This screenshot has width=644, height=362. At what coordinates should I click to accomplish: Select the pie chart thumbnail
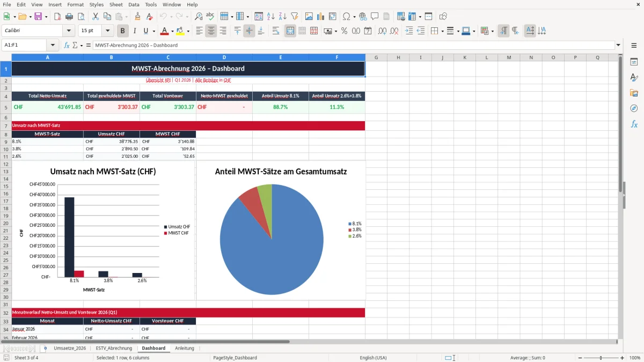tap(281, 231)
